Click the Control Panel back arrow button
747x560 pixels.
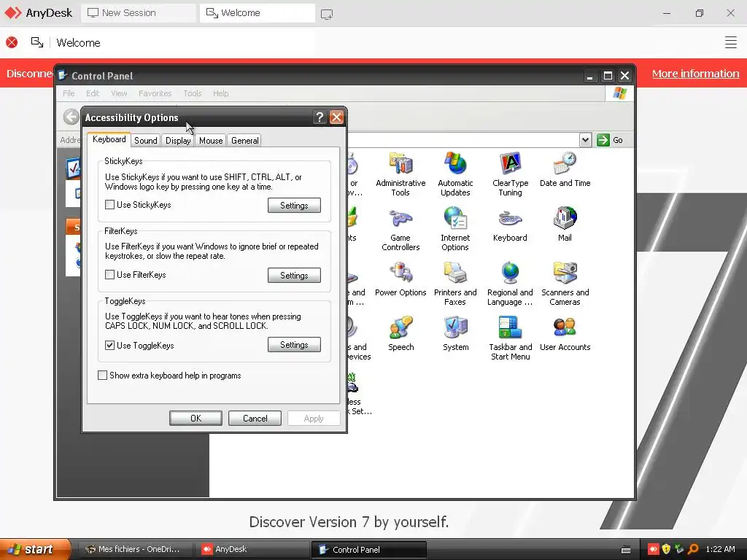71,117
